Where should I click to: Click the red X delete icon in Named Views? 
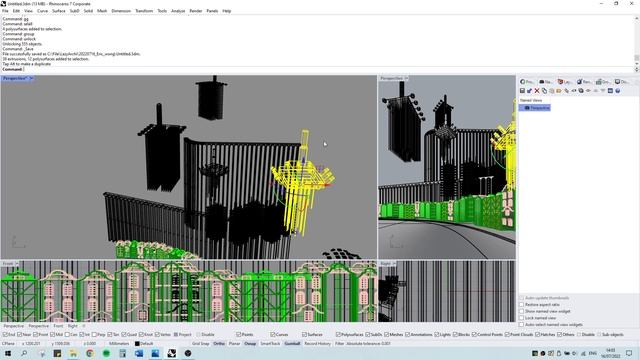pyautogui.click(x=537, y=91)
